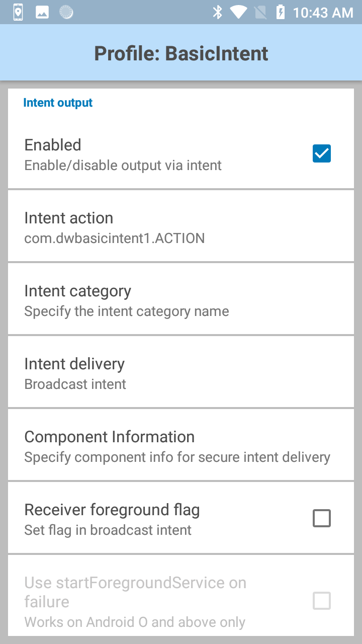This screenshot has height=644, width=362.
Task: Tap the circular loading notification icon
Action: (x=66, y=12)
